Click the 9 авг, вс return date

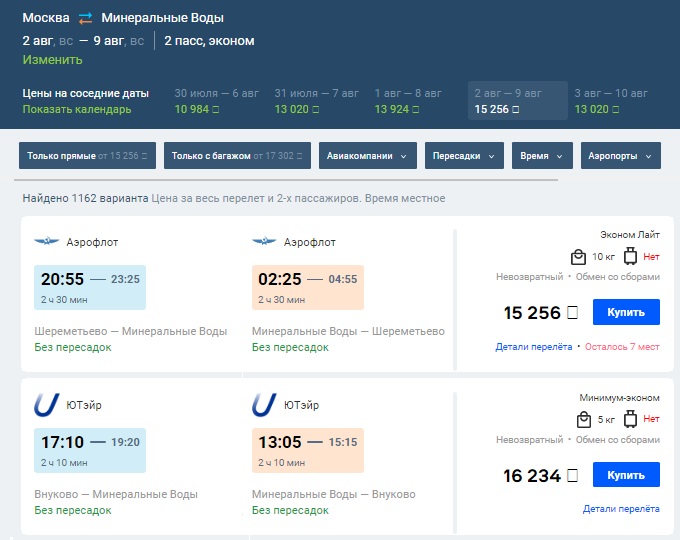[118, 41]
